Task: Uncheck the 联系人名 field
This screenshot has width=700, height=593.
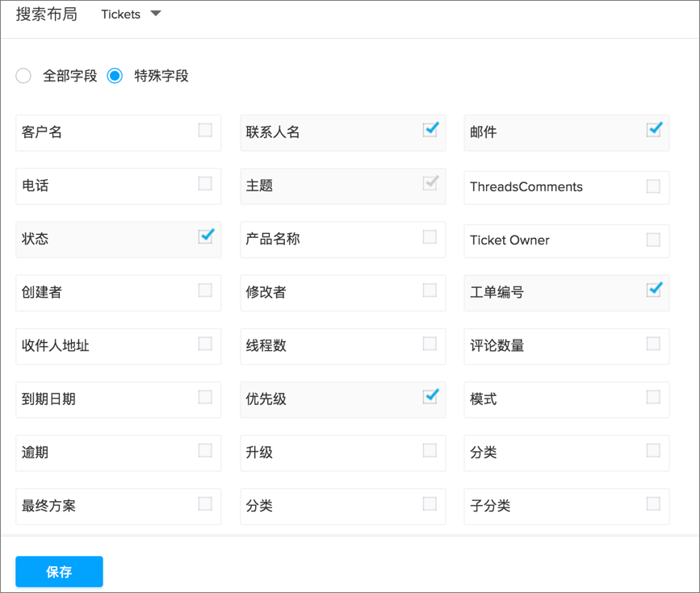Action: pyautogui.click(x=430, y=130)
